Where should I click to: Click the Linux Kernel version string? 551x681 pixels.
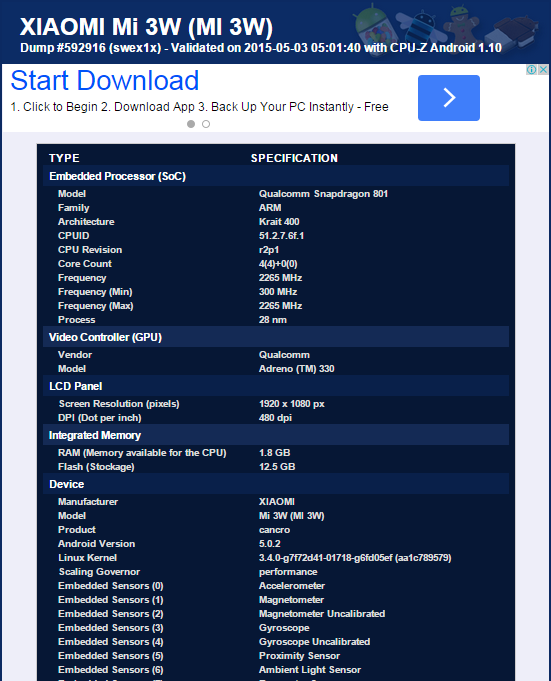pos(355,558)
